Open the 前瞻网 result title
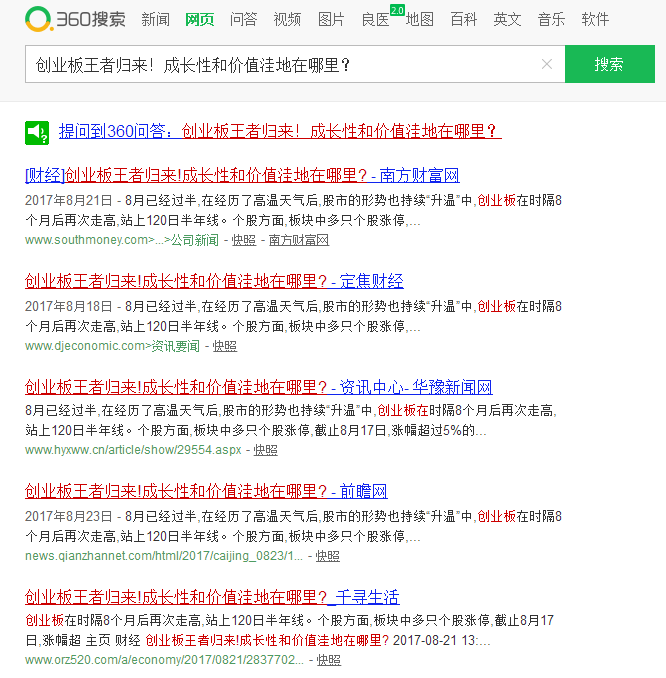 point(206,492)
